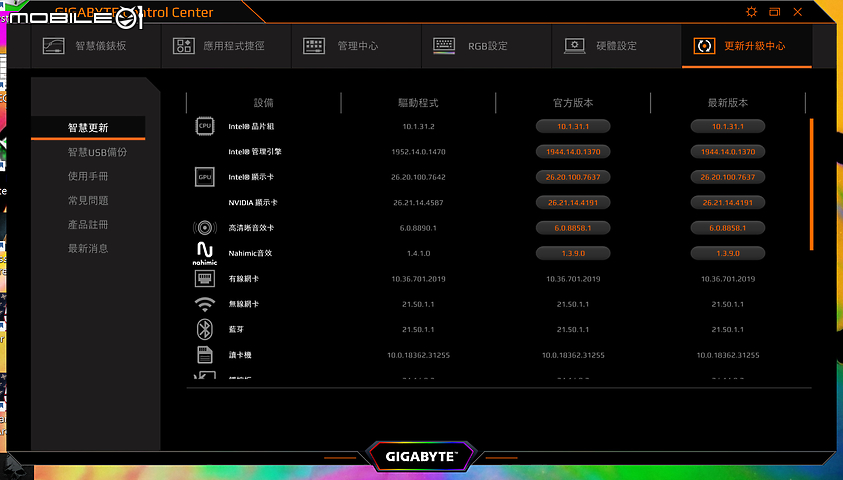The width and height of the screenshot is (843, 480).
Task: Click the 設備 column header
Action: click(263, 103)
